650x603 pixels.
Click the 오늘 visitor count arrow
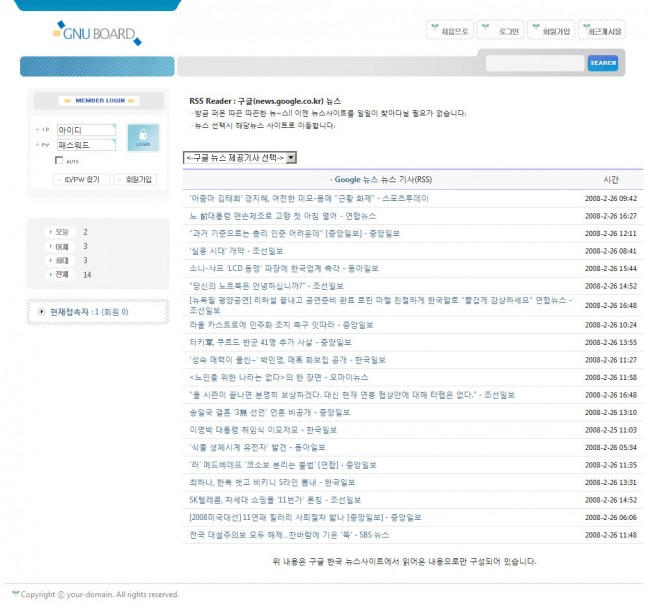pyautogui.click(x=51, y=232)
